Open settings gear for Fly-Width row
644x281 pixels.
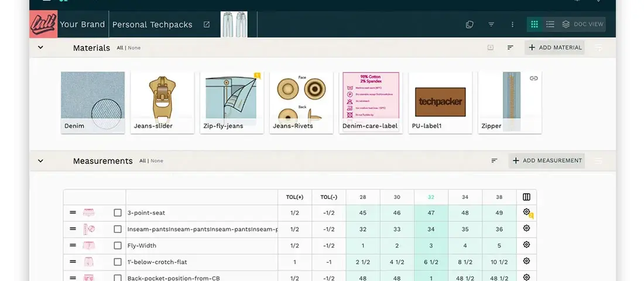526,245
